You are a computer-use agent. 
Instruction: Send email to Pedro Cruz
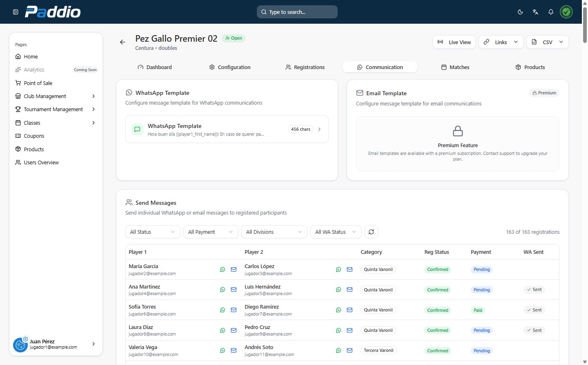point(350,330)
